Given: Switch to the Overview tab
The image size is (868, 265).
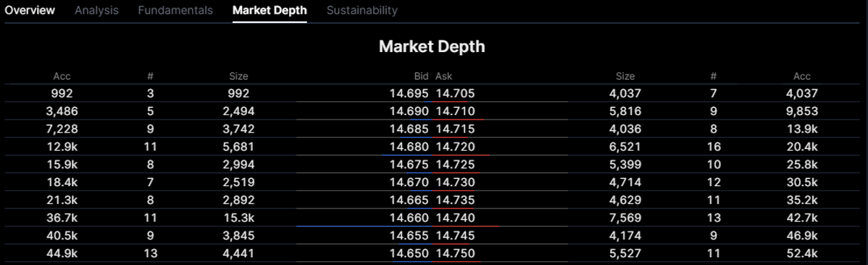Looking at the screenshot, I should pyautogui.click(x=30, y=10).
